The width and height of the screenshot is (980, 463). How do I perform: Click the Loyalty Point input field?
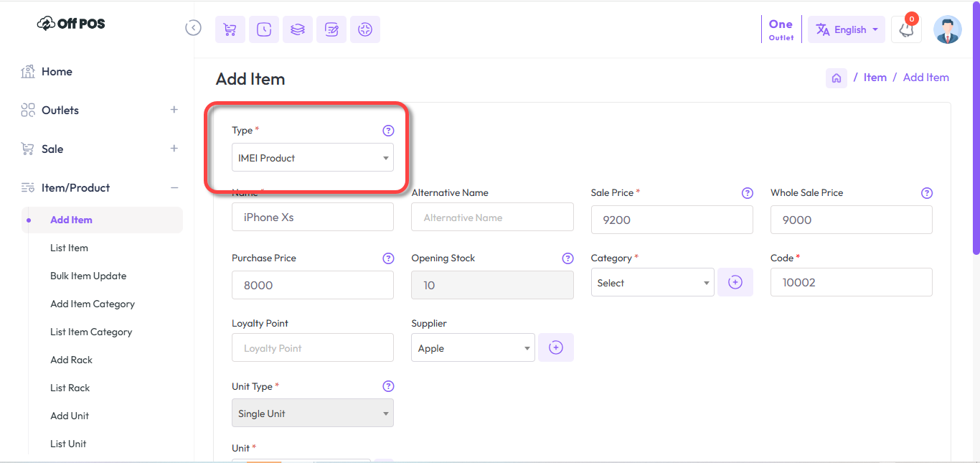312,348
